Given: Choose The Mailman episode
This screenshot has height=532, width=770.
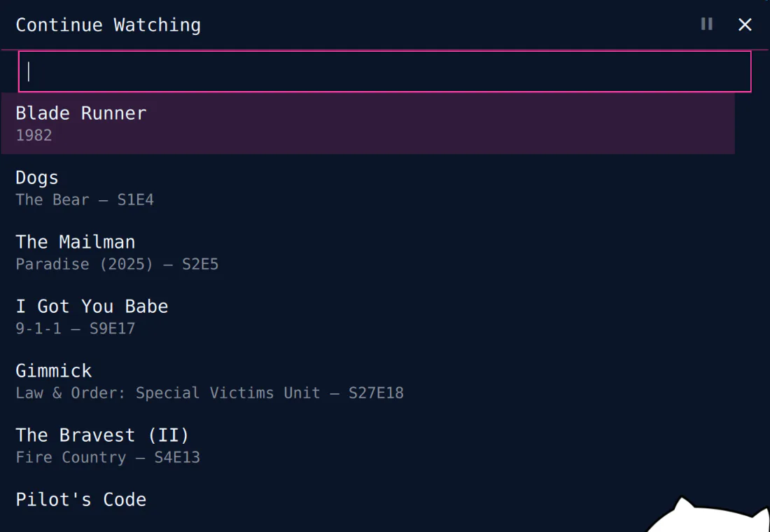Looking at the screenshot, I should click(367, 252).
